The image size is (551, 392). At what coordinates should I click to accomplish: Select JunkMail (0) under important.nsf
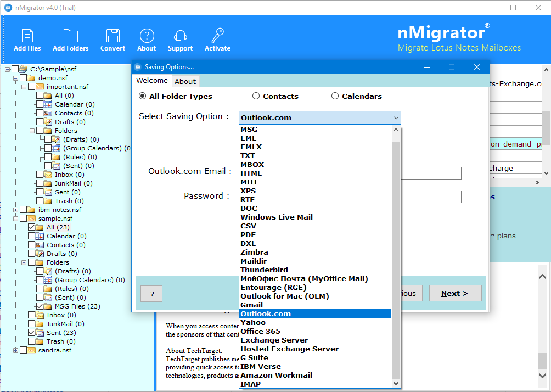pos(74,183)
